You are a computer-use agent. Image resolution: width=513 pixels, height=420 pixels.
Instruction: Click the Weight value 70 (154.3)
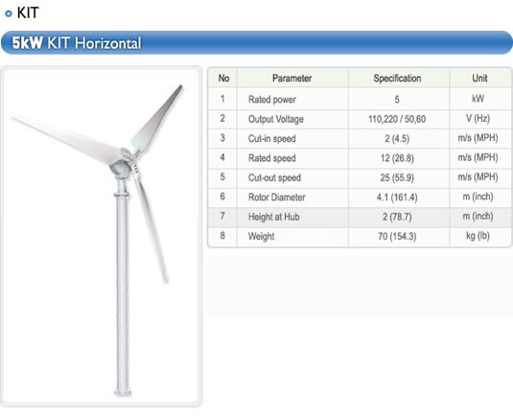click(x=397, y=236)
